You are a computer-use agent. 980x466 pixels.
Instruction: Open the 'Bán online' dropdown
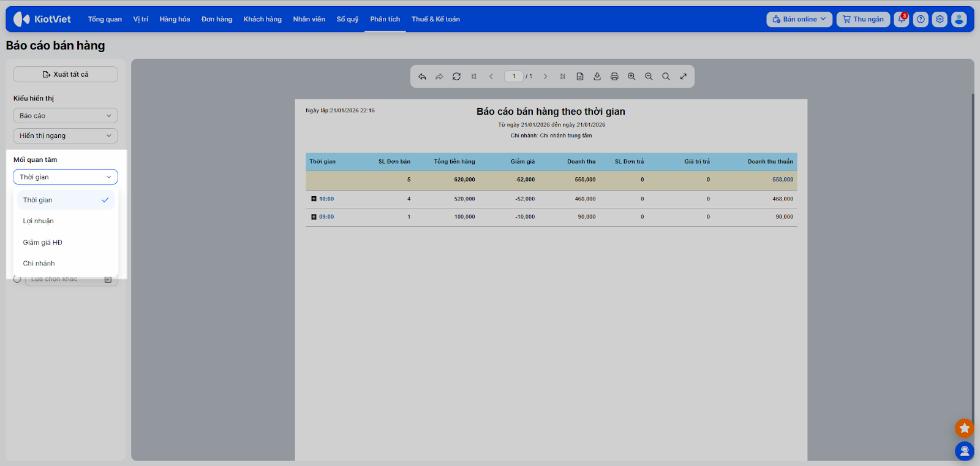(799, 20)
